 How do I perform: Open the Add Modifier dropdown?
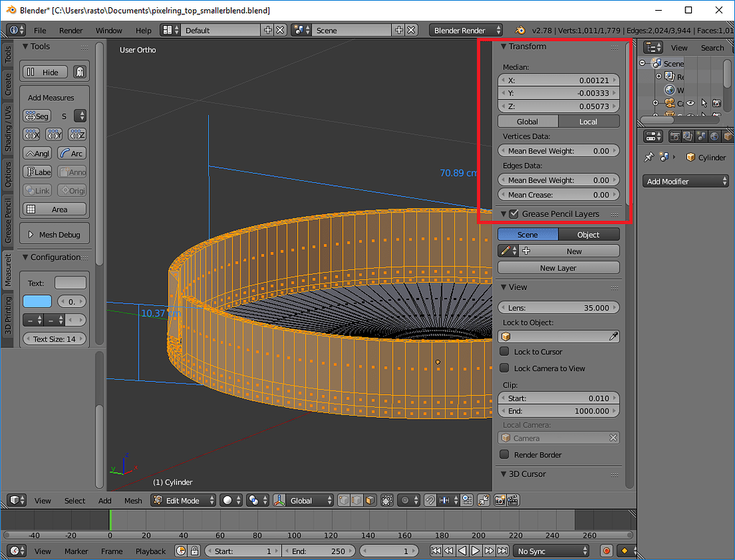pyautogui.click(x=685, y=182)
